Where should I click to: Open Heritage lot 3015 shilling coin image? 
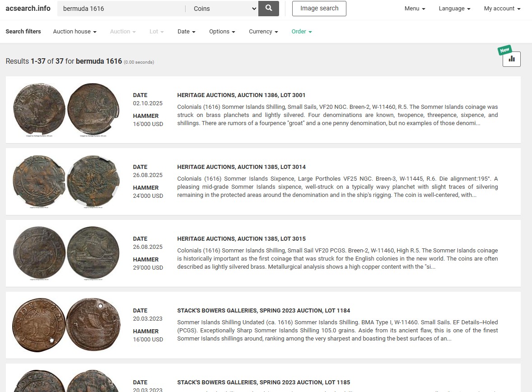pos(66,253)
